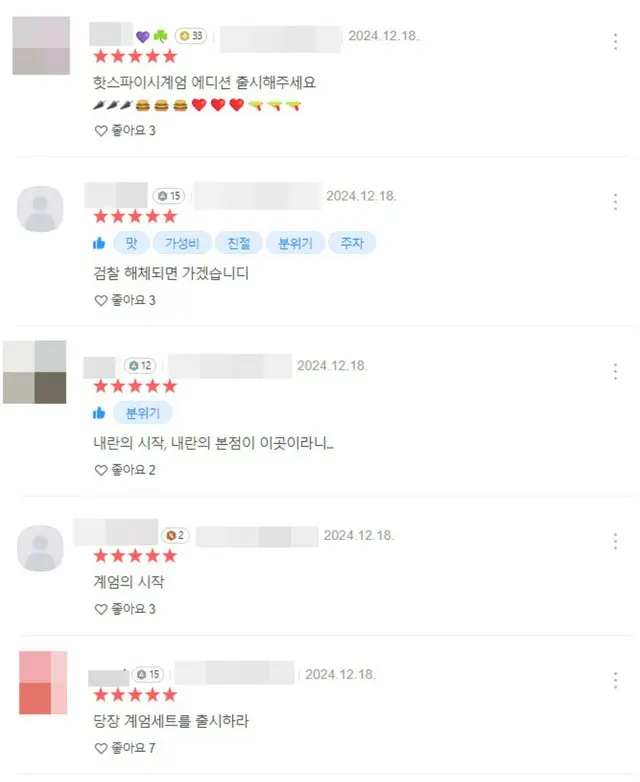Click the 분위기 tag in third review
Screen dimensions: 640x782
coord(143,413)
